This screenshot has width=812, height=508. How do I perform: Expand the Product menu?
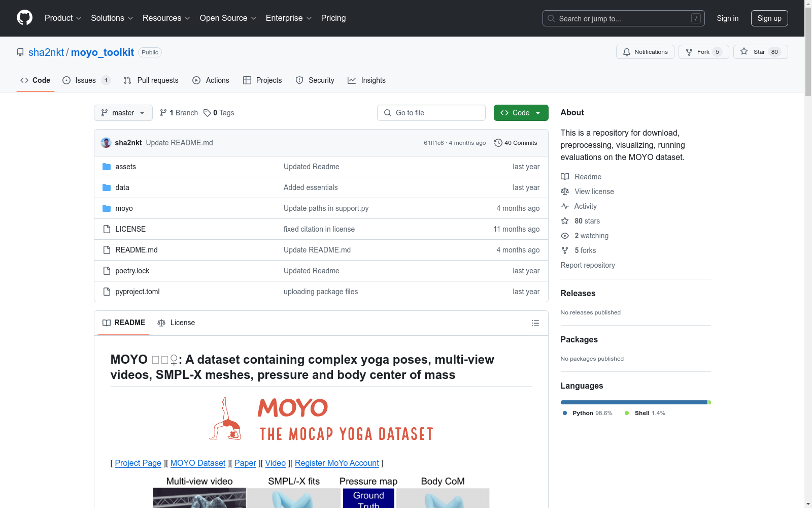(63, 18)
